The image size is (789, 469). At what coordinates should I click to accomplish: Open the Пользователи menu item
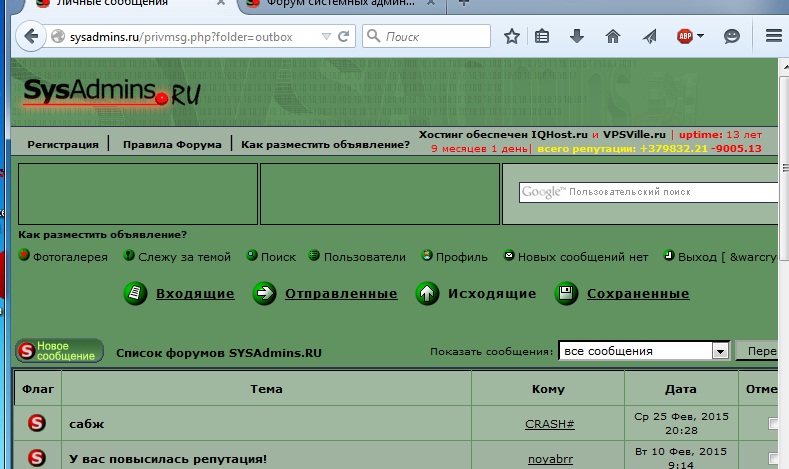tap(364, 257)
